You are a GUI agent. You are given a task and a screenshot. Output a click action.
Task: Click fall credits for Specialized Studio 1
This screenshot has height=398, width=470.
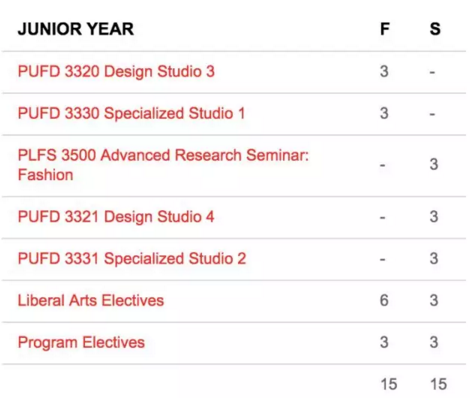tap(384, 113)
